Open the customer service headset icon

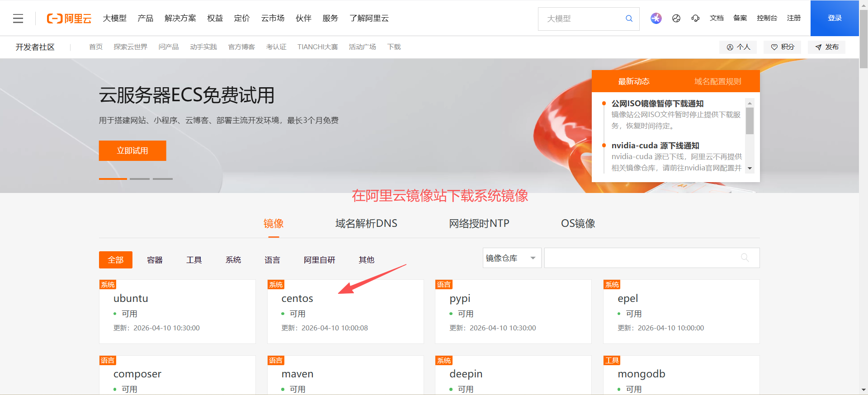coord(695,19)
